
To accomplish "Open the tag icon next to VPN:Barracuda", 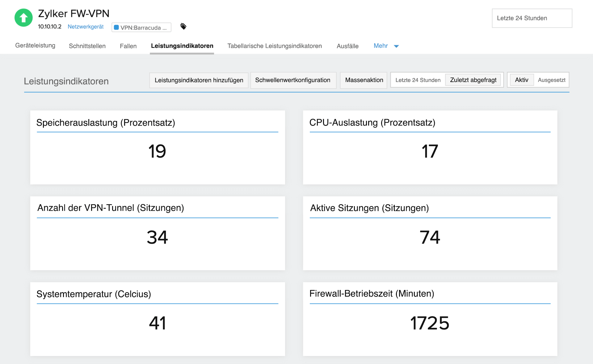I will click(183, 27).
